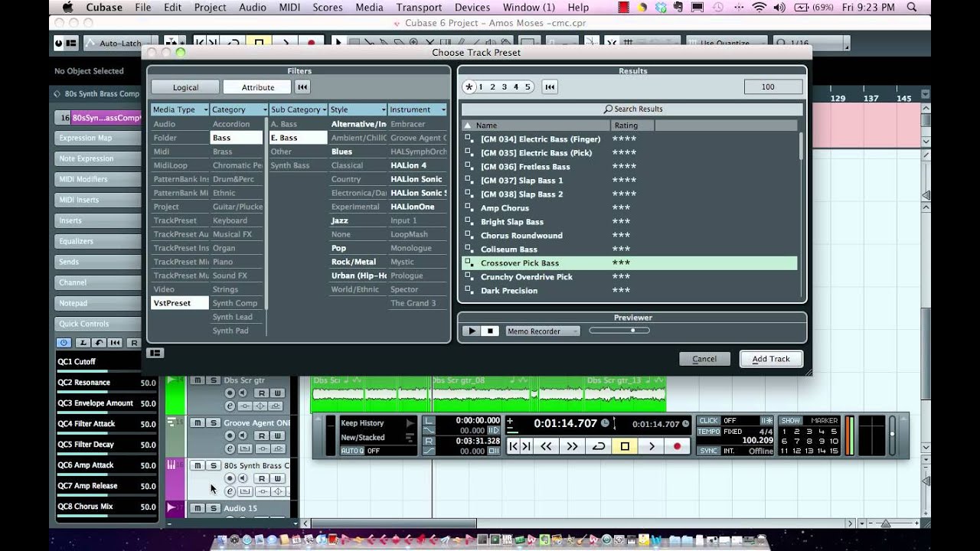Adjust the Previewer volume slider

619,331
